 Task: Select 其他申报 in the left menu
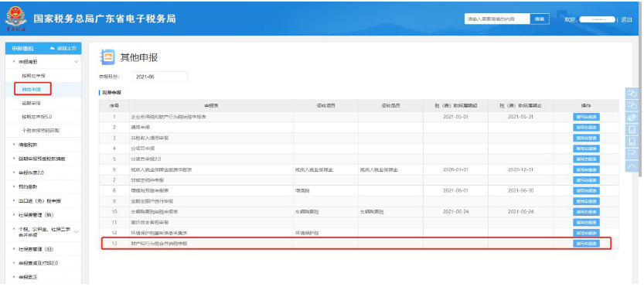[31, 89]
